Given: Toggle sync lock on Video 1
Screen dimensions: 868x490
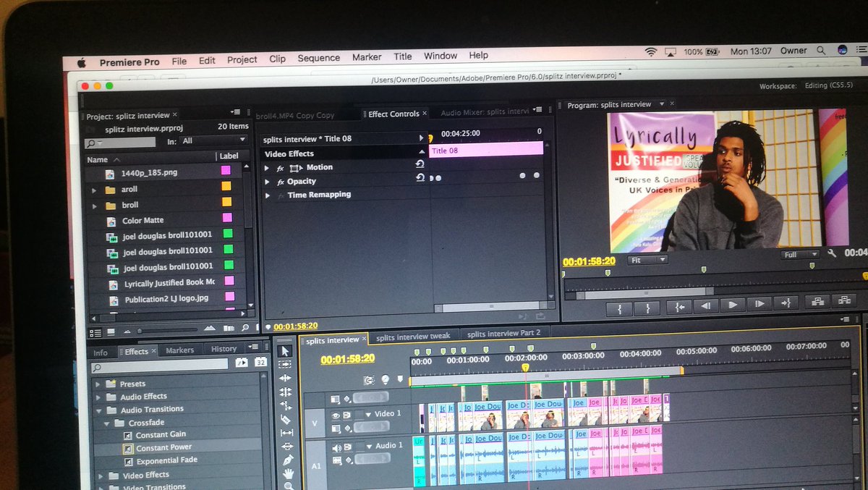Looking at the screenshot, I should click(347, 415).
